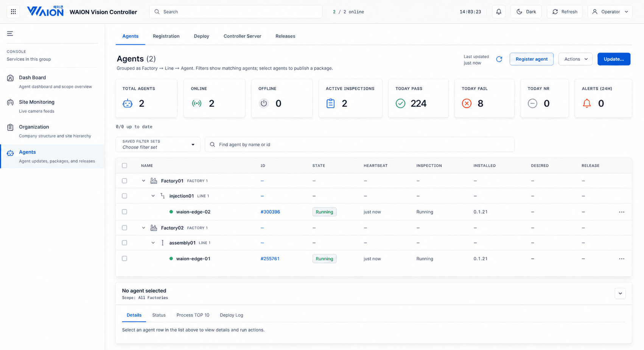The height and width of the screenshot is (350, 644).
Task: Check the Factory01 row checkbox
Action: click(x=124, y=181)
